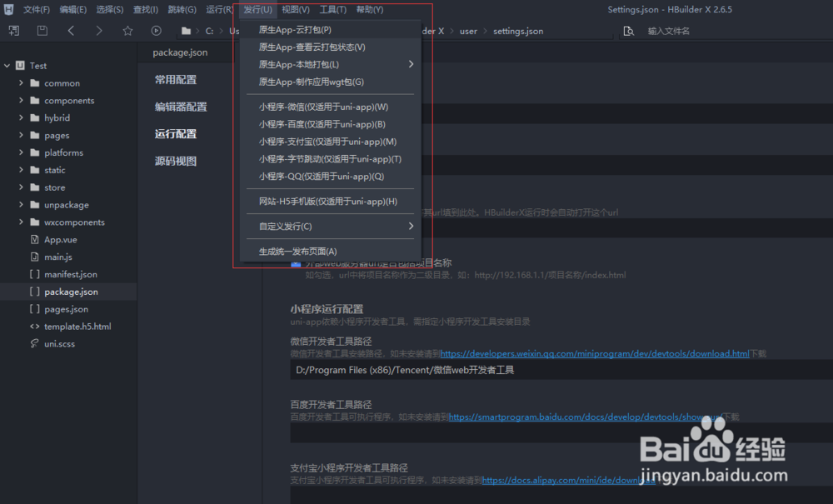
Task: Open the 工具(T) menu
Action: point(332,9)
